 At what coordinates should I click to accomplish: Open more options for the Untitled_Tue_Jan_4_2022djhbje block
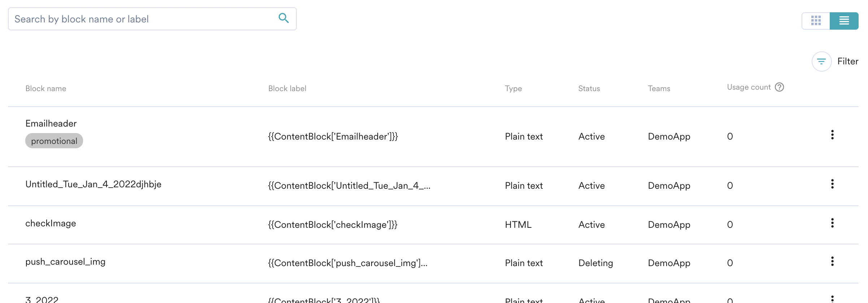[x=832, y=184]
